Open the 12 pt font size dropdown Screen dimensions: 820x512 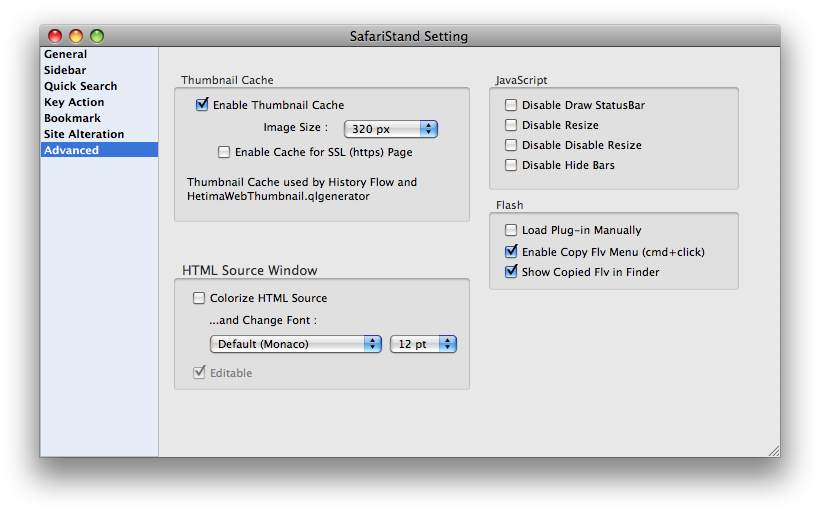coord(423,344)
